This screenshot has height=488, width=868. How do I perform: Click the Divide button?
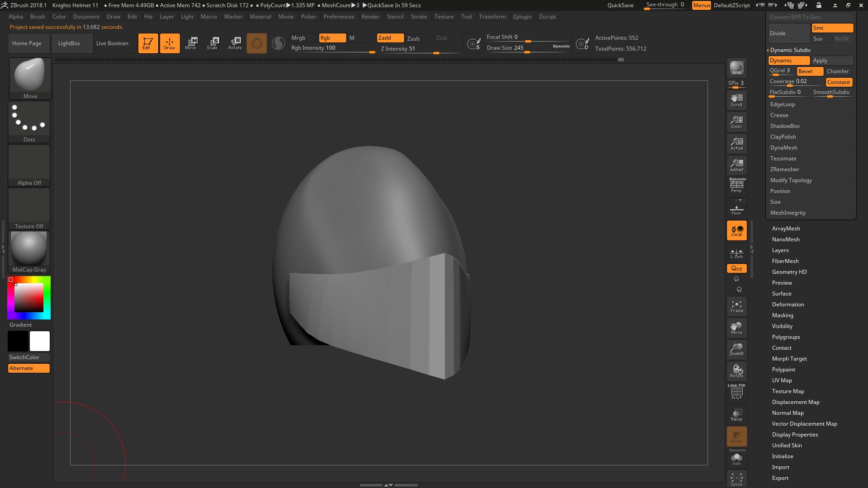click(789, 33)
